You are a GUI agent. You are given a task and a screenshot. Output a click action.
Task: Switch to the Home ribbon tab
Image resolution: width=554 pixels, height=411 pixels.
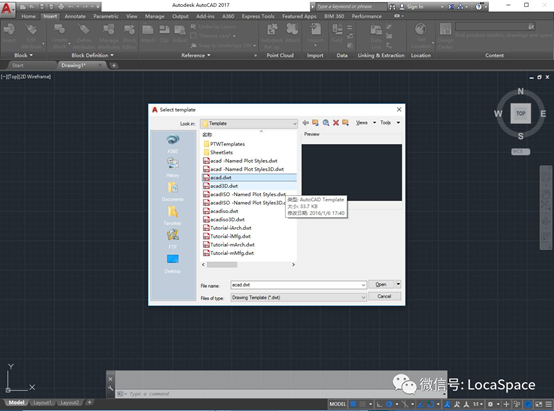[x=29, y=16]
